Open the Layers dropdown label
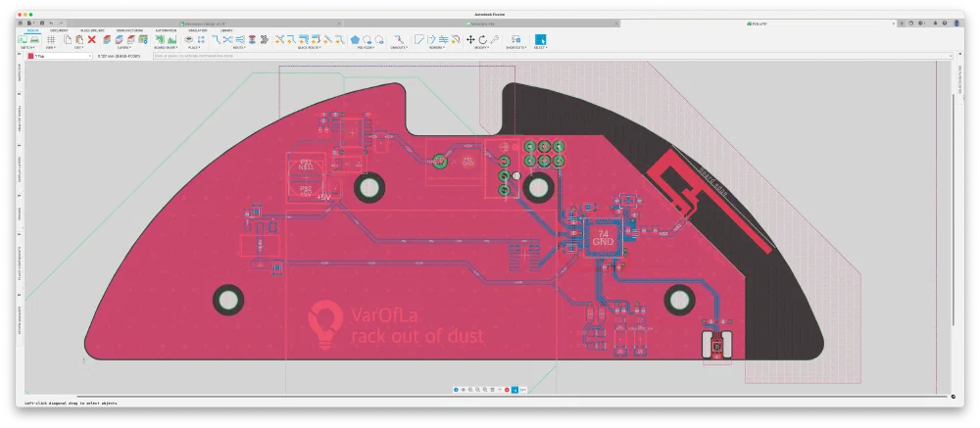980x428 pixels. pyautogui.click(x=124, y=47)
